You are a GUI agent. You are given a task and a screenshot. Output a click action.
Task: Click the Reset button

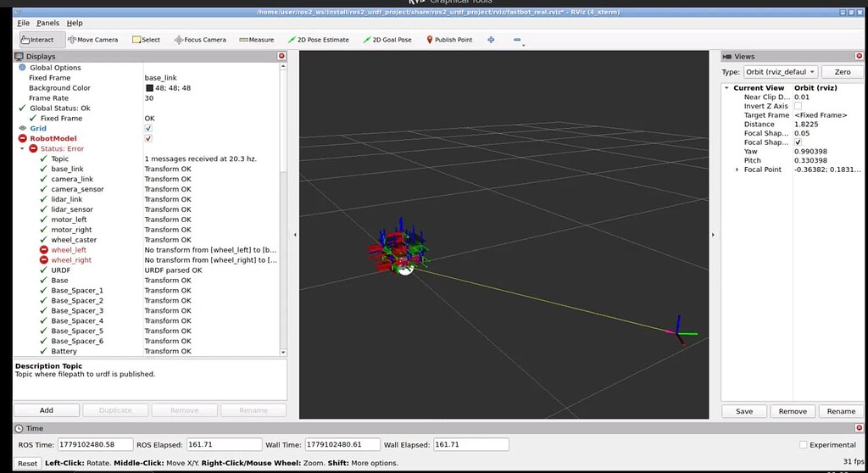pyautogui.click(x=27, y=464)
